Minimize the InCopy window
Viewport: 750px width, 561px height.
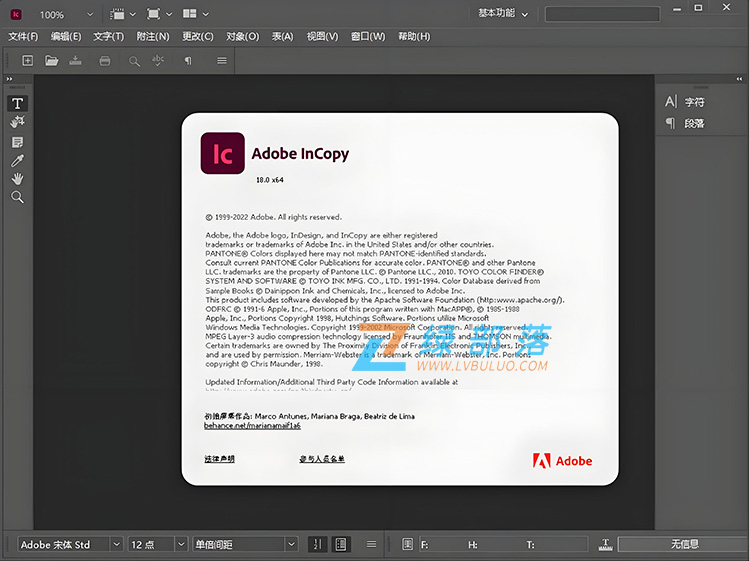(677, 8)
